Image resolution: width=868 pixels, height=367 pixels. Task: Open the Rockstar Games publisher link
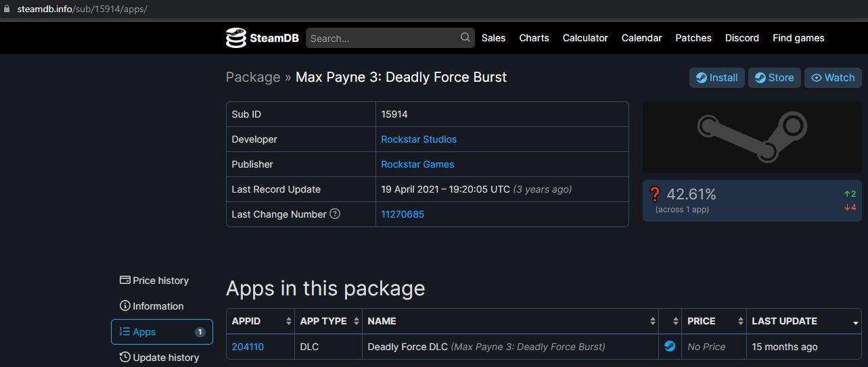417,164
